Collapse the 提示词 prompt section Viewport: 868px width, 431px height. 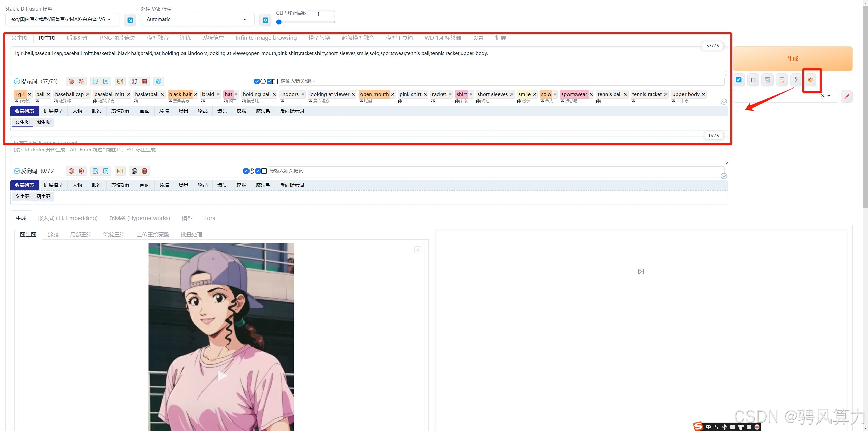coord(17,81)
